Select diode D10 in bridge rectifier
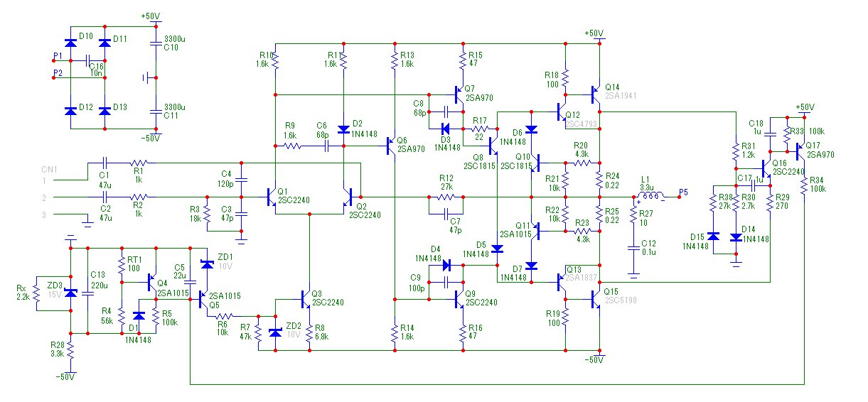The height and width of the screenshot is (402, 868). 70,44
